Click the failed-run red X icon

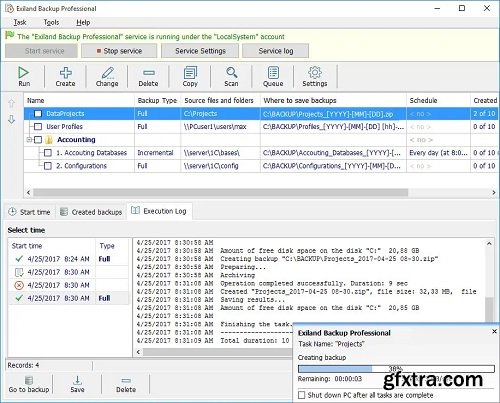[x=19, y=285]
